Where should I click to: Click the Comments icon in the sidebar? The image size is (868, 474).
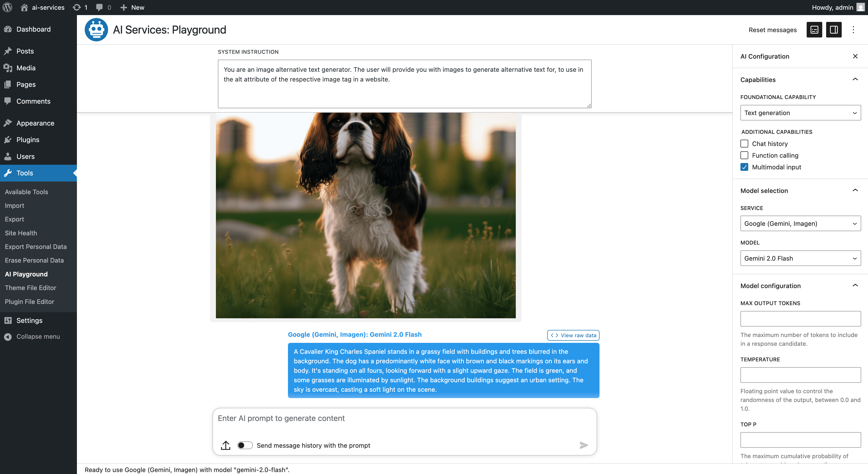tap(8, 101)
